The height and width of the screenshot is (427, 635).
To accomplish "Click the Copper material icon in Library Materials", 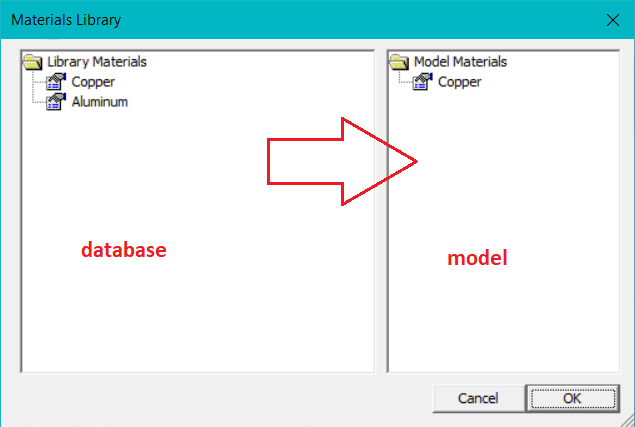I will tap(57, 82).
